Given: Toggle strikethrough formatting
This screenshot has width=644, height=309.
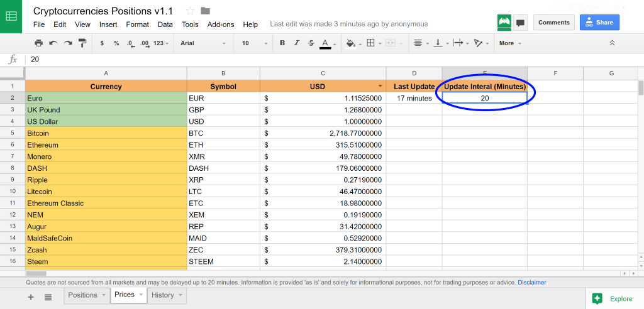Looking at the screenshot, I should pos(311,43).
